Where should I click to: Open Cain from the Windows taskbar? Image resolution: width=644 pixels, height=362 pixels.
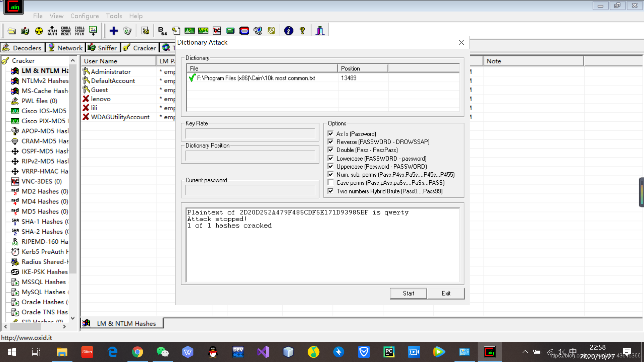pos(490,352)
